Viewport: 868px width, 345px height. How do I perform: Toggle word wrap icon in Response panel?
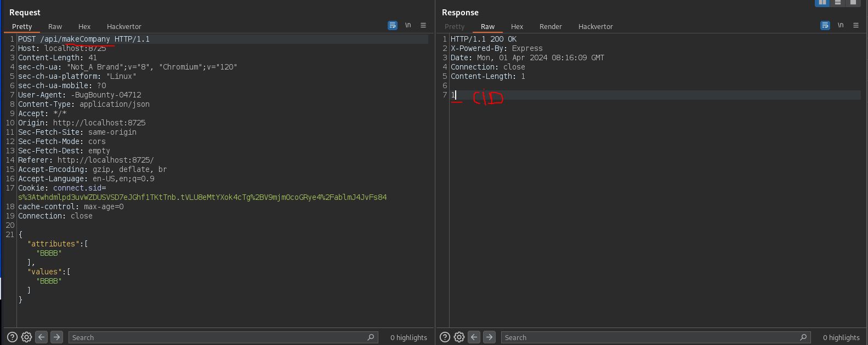(825, 25)
